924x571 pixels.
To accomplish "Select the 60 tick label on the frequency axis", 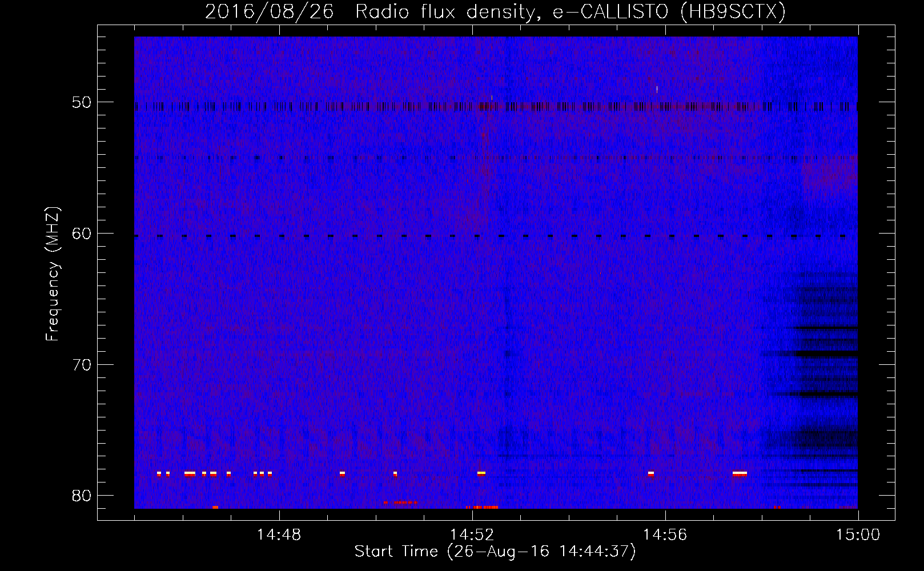I will (x=82, y=234).
